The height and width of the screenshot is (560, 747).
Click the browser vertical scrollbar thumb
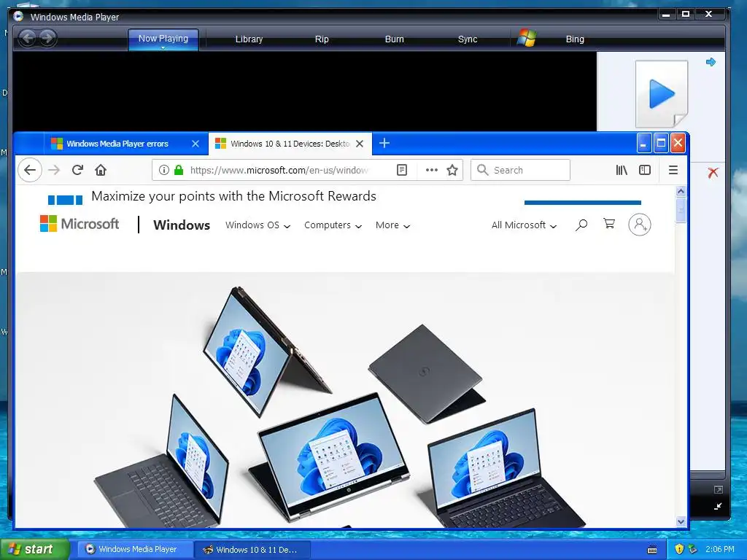(681, 210)
